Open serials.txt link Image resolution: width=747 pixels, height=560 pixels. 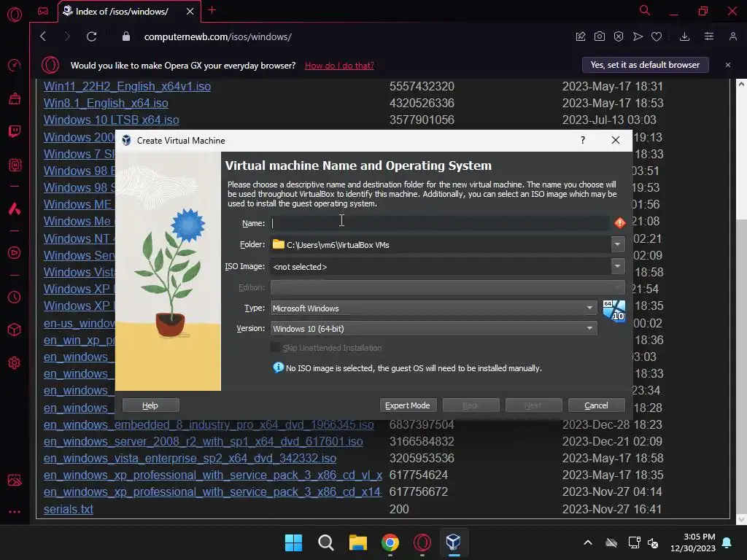(68, 509)
